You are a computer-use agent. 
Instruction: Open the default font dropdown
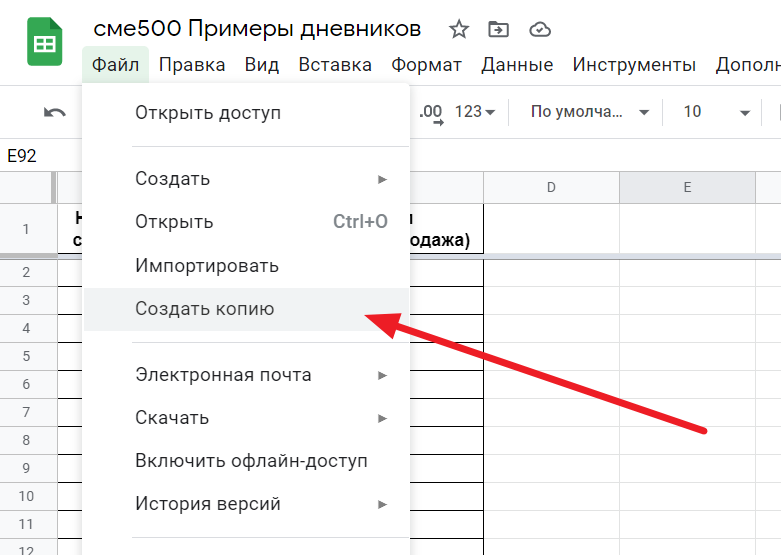tap(590, 112)
